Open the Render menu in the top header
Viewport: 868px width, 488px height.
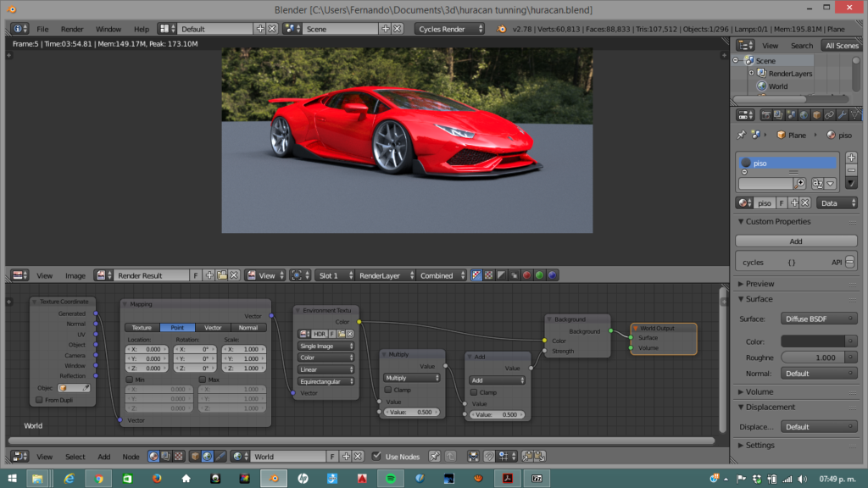pyautogui.click(x=72, y=28)
